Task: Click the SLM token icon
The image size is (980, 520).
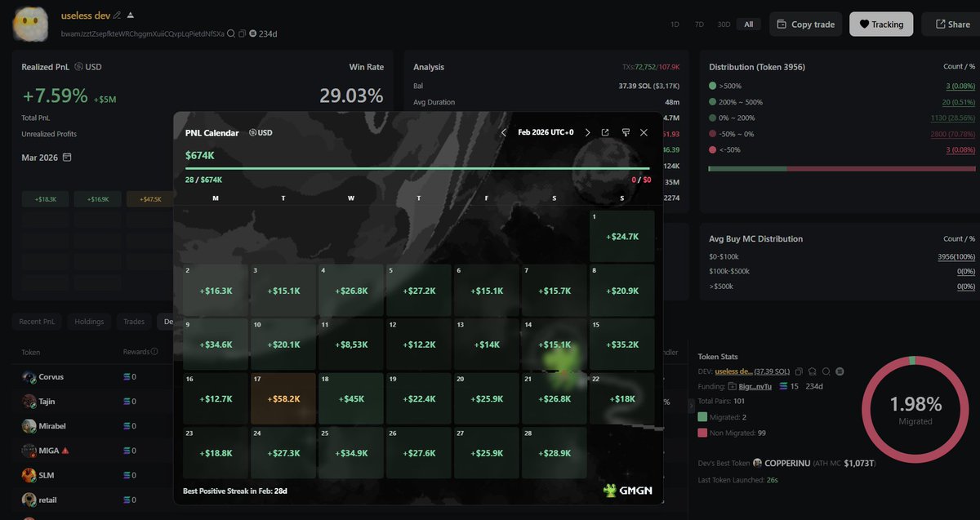Action: pyautogui.click(x=29, y=475)
